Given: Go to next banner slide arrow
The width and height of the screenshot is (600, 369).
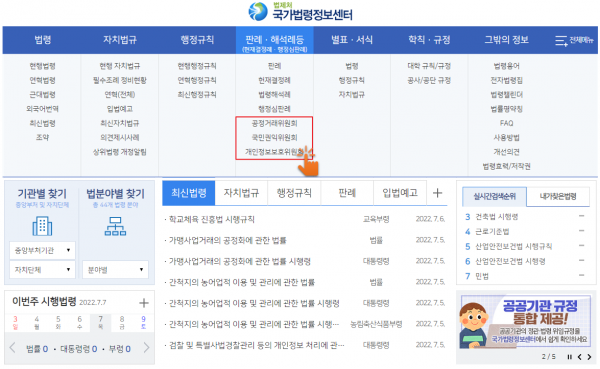Looking at the screenshot, I should tap(589, 357).
